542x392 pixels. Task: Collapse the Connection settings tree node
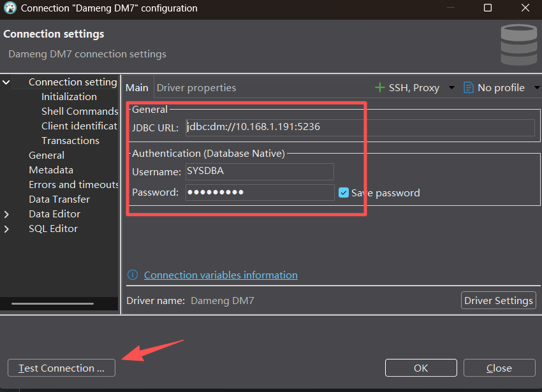[x=6, y=82]
